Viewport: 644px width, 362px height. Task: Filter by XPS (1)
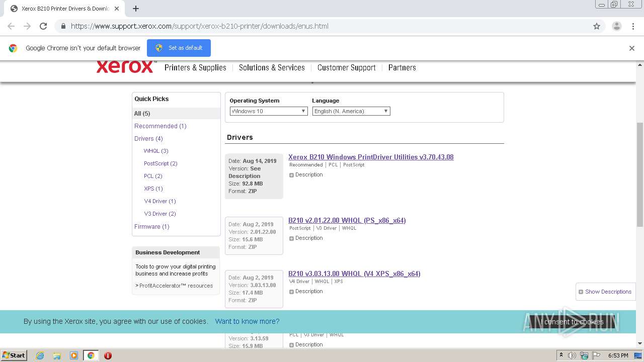(153, 189)
